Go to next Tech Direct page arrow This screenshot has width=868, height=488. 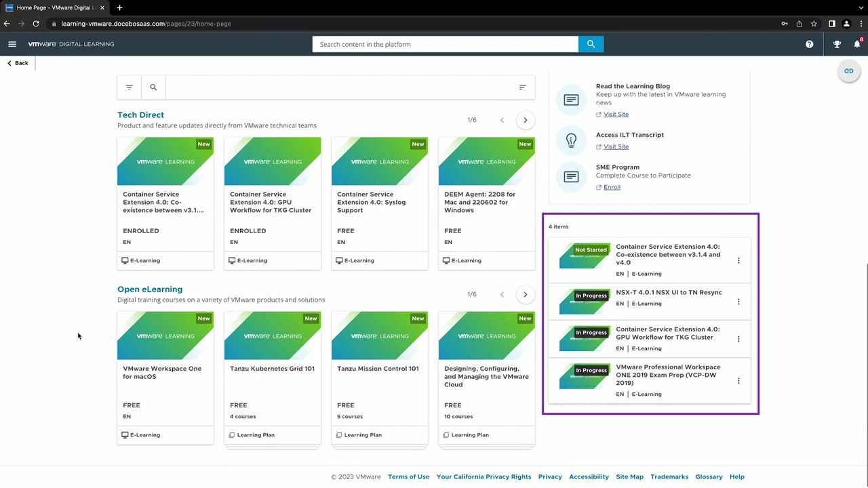click(x=525, y=120)
